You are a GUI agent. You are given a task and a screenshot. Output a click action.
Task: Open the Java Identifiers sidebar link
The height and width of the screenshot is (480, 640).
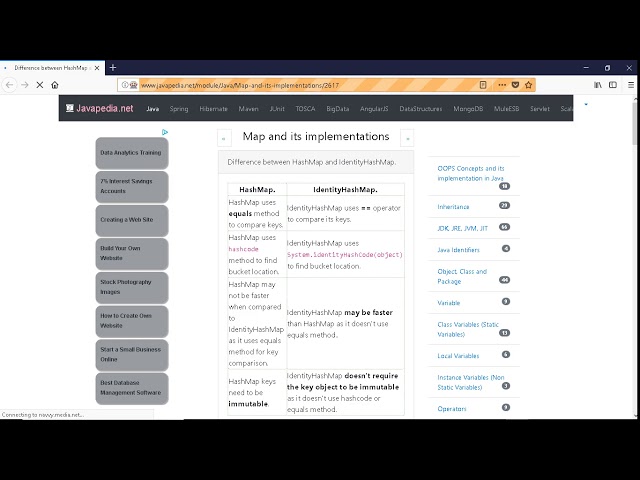point(458,249)
